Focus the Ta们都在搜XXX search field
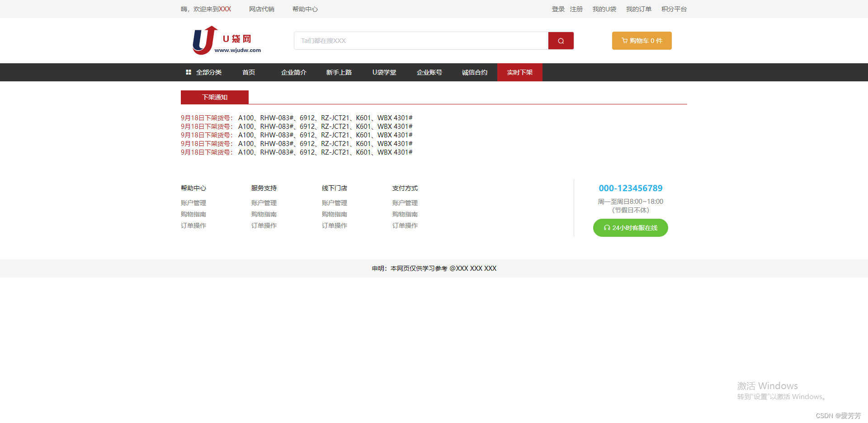 coord(421,41)
